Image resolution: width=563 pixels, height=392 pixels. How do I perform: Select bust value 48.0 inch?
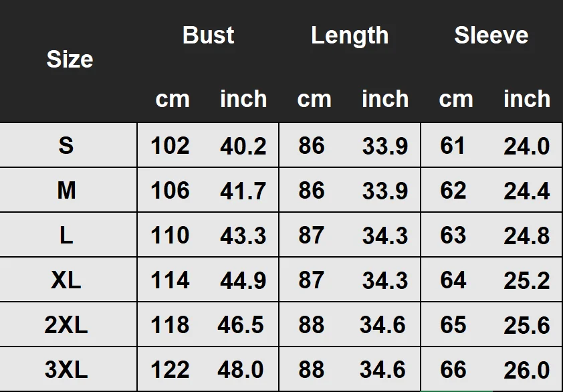[241, 370]
